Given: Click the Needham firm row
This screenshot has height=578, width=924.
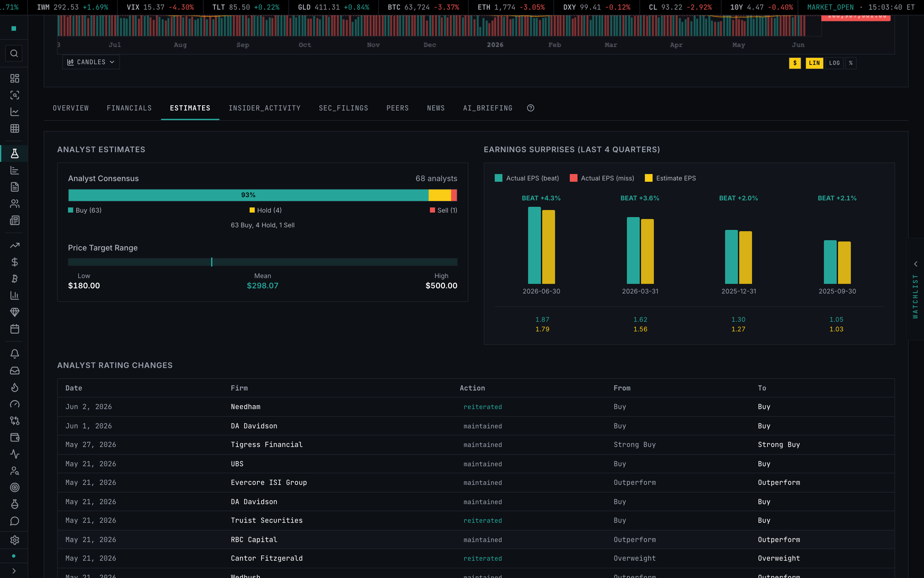Looking at the screenshot, I should tap(476, 407).
